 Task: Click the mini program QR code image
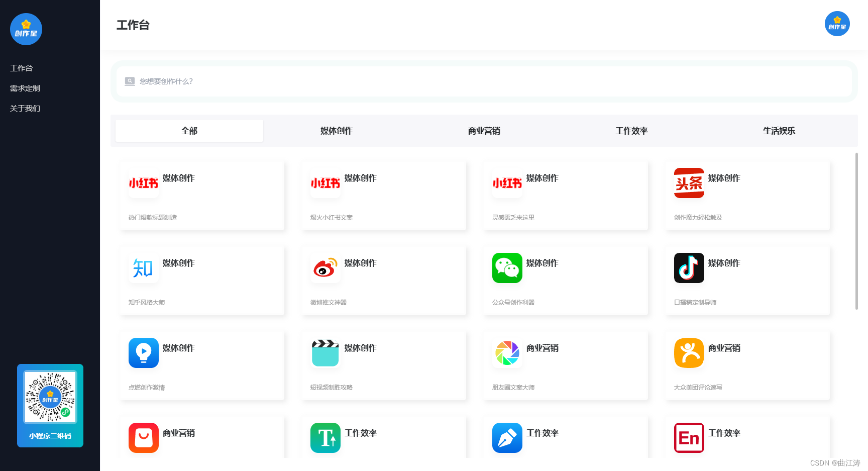click(50, 397)
